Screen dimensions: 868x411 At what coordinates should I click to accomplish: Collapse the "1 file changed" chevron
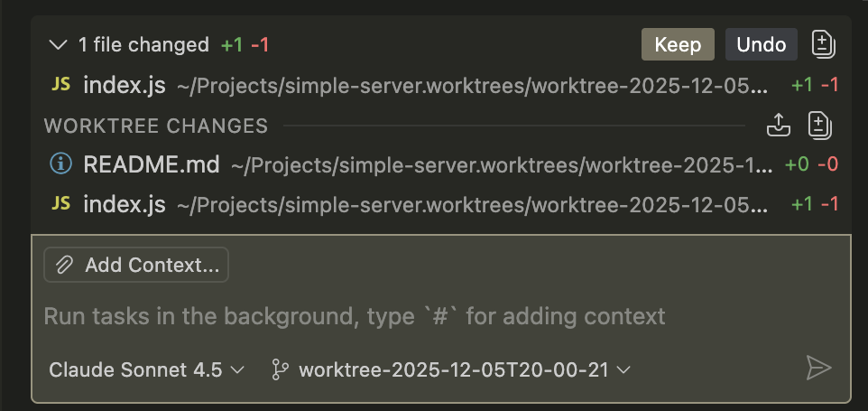(x=59, y=44)
